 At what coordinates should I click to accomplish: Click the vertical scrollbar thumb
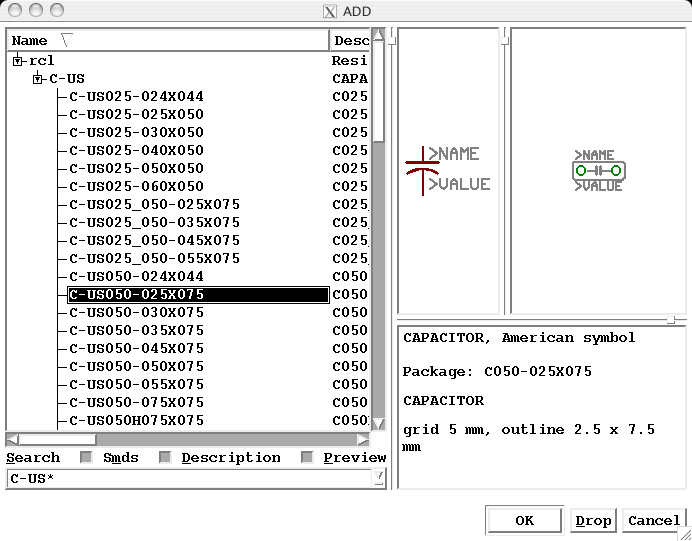point(379,92)
